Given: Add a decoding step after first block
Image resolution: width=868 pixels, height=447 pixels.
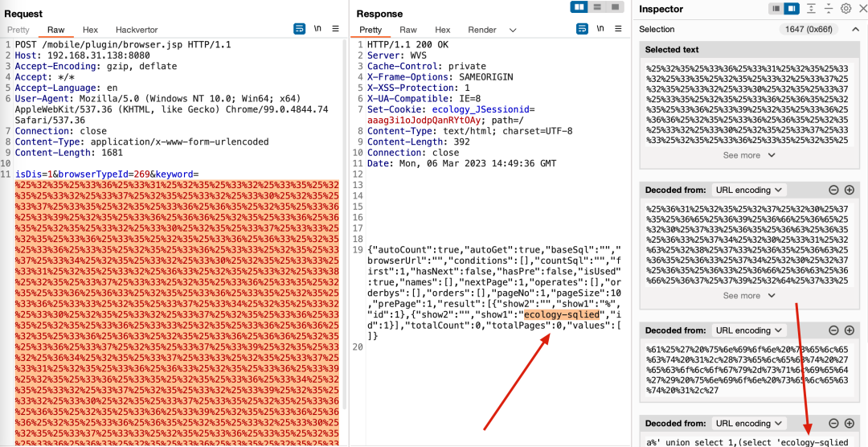Looking at the screenshot, I should click(x=850, y=190).
